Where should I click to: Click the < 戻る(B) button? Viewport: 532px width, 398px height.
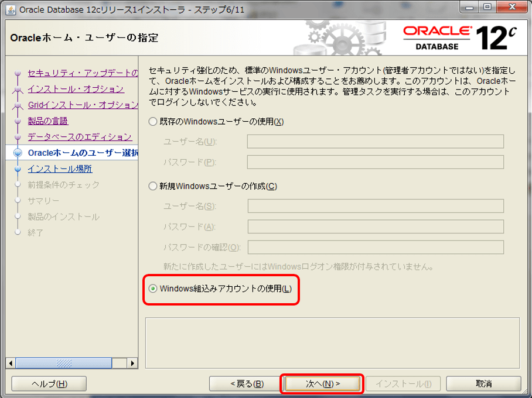tap(247, 384)
